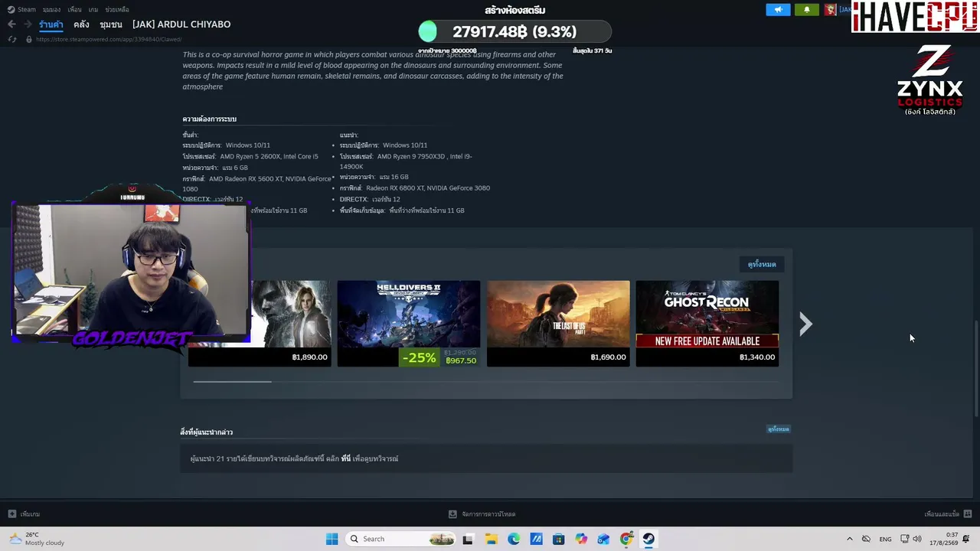Click ดูทั้งหมด above the game carousel
This screenshot has height=551, width=980.
(762, 264)
